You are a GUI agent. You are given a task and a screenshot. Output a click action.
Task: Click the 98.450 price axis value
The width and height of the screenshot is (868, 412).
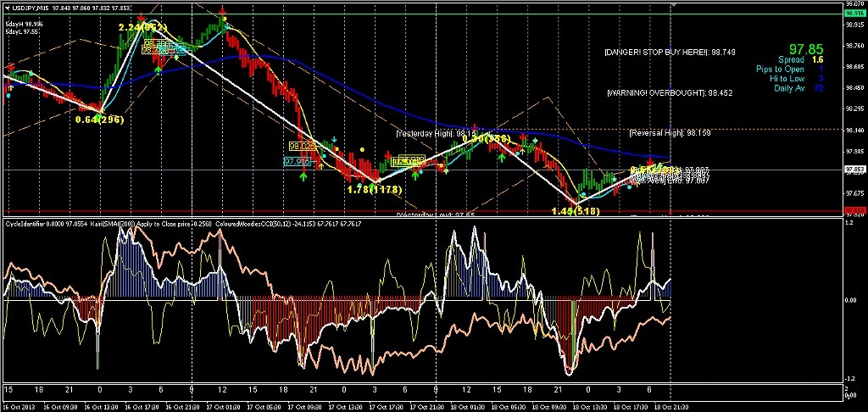click(856, 88)
